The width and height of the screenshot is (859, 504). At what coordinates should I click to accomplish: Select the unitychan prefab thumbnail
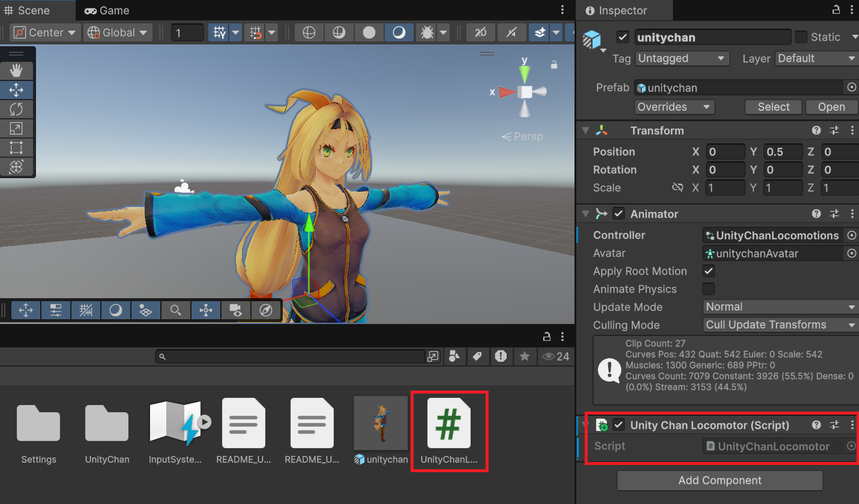coord(381,422)
